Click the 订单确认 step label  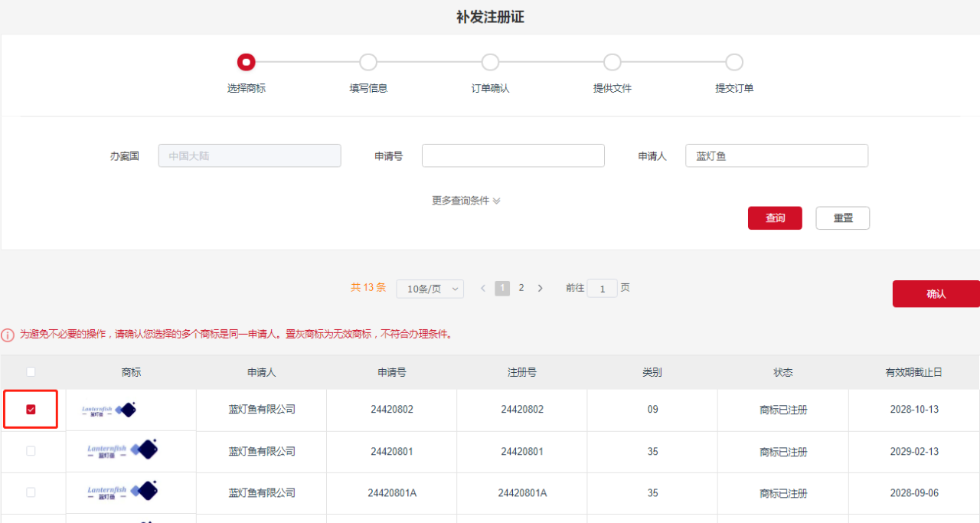490,88
